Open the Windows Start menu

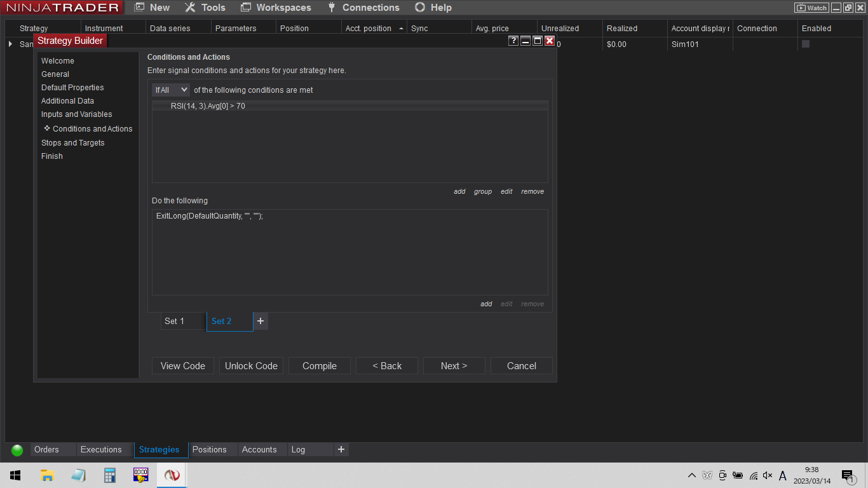15,475
